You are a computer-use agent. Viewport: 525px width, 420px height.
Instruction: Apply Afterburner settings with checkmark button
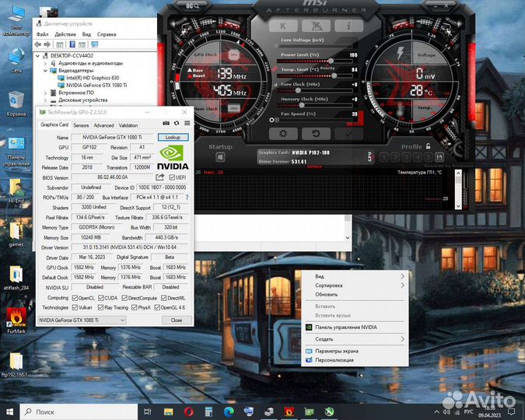(x=348, y=134)
